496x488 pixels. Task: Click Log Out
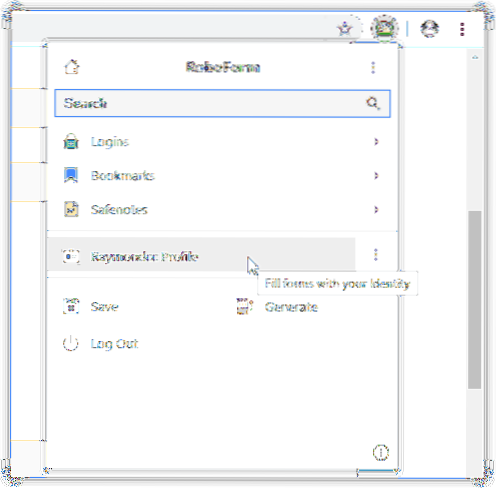100,343
